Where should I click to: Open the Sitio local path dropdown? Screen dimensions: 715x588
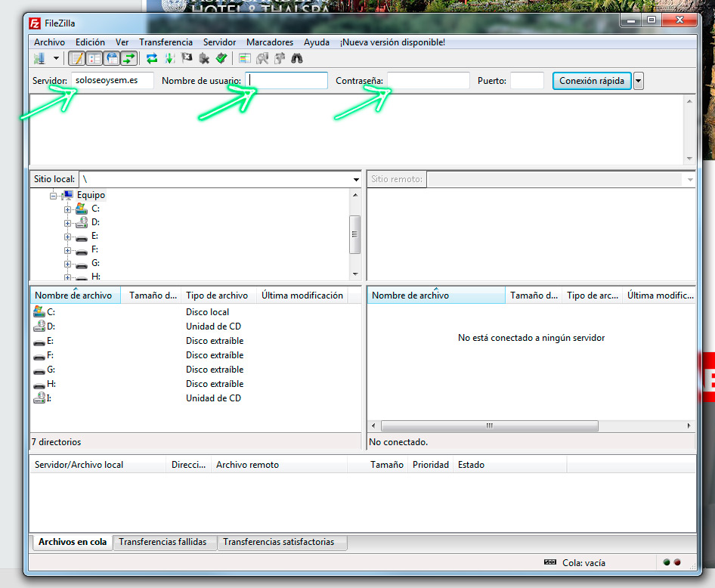pos(356,180)
